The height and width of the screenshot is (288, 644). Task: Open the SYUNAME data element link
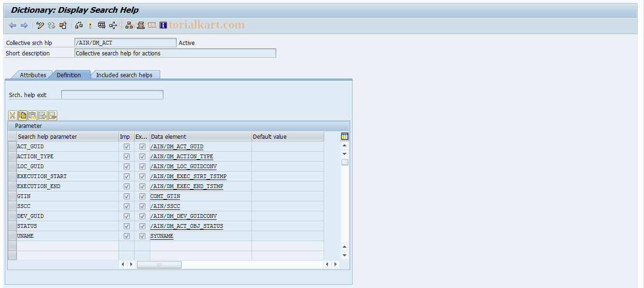click(x=162, y=236)
